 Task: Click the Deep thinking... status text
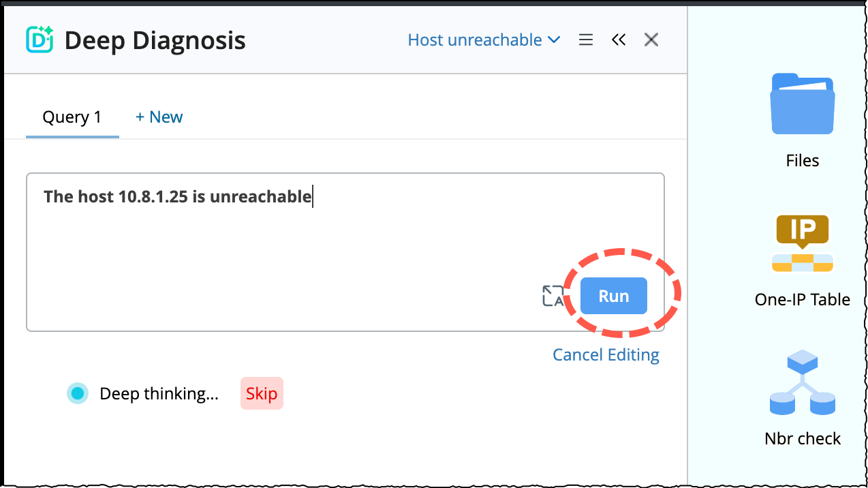tap(159, 394)
